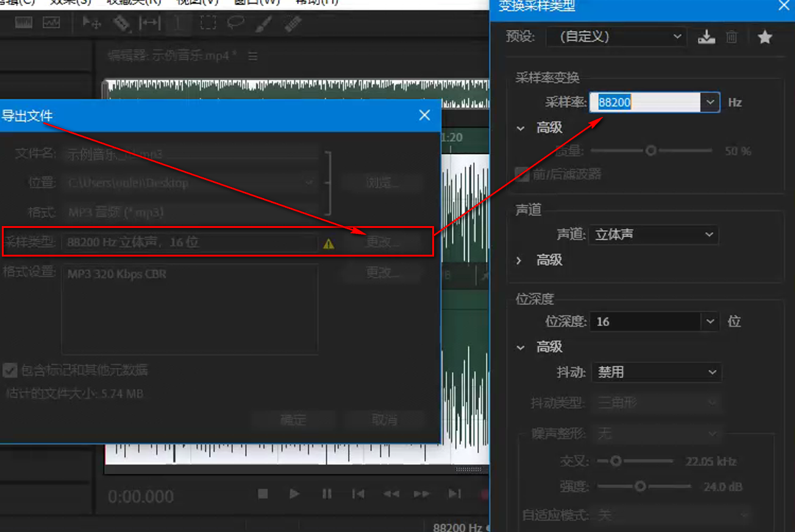795x532 pixels.
Task: Click the 50 % quality value
Action: pyautogui.click(x=738, y=151)
